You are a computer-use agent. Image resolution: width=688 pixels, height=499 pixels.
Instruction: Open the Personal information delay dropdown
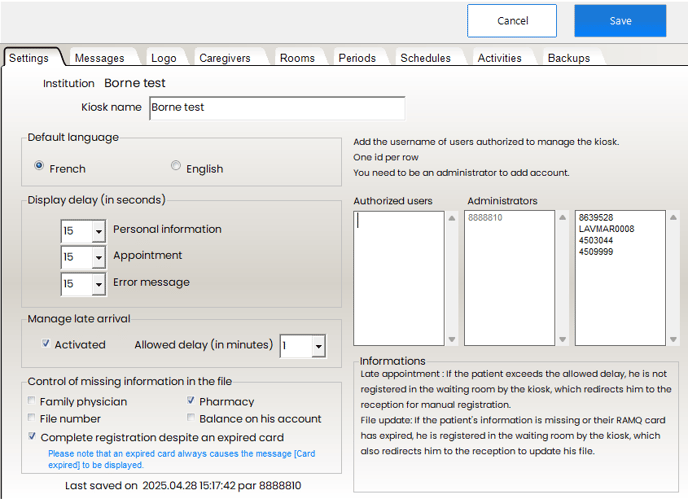click(x=98, y=231)
